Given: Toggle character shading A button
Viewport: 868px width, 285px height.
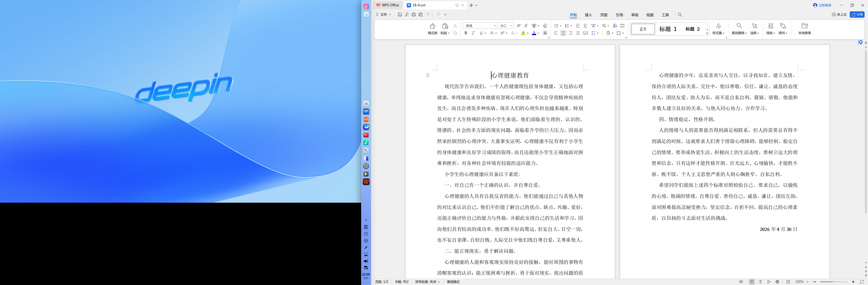Looking at the screenshot, I should 545,33.
